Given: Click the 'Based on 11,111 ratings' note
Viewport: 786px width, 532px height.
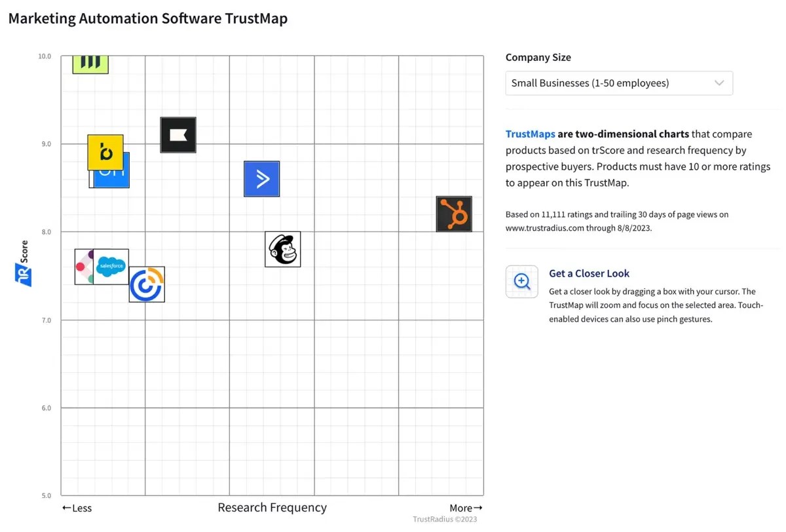Looking at the screenshot, I should pos(617,221).
